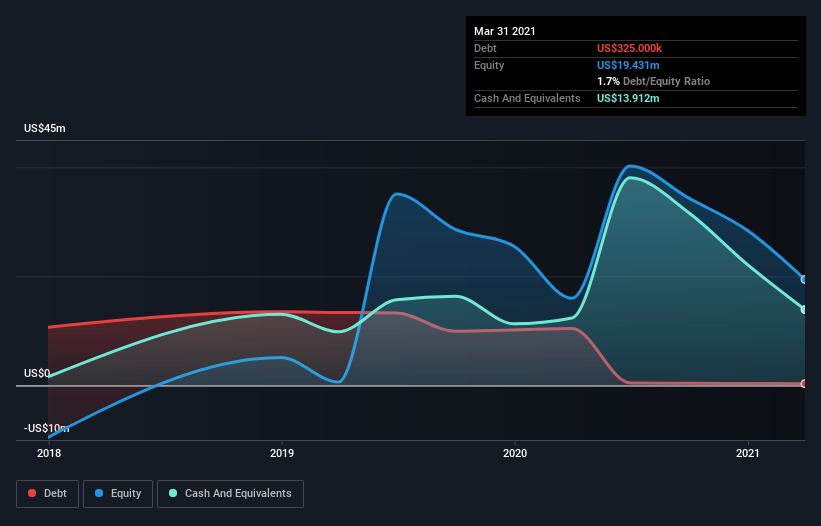Toggle the Equity series legend button
The width and height of the screenshot is (821, 526).
pyautogui.click(x=118, y=494)
